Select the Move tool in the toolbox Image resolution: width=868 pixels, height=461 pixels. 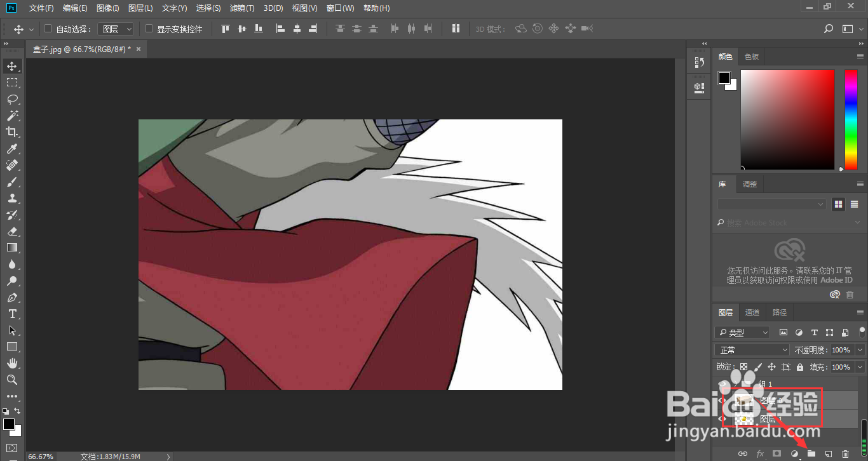pos(12,66)
